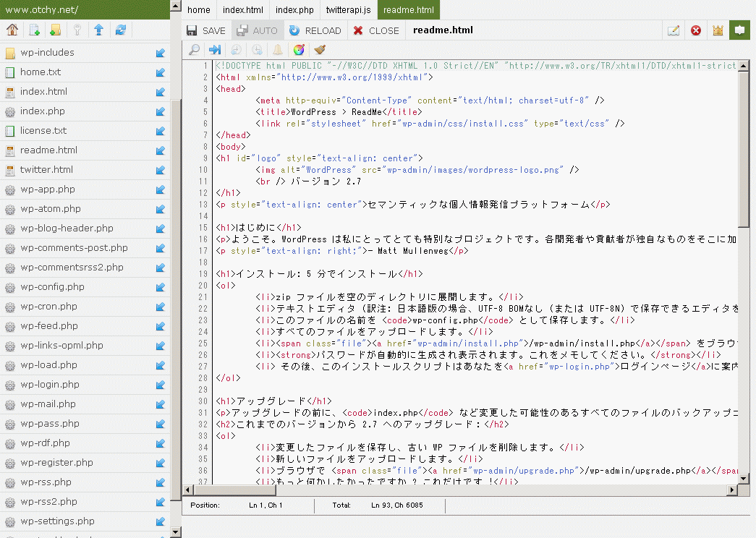Click the green fullscreen toggle icon
This screenshot has height=538, width=756.
[739, 30]
